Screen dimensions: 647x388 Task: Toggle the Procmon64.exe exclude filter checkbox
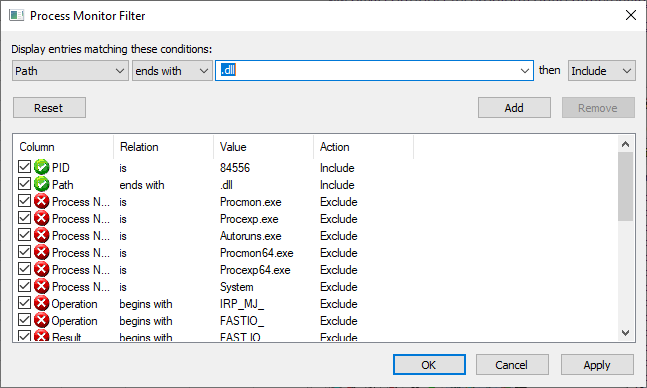pos(24,252)
